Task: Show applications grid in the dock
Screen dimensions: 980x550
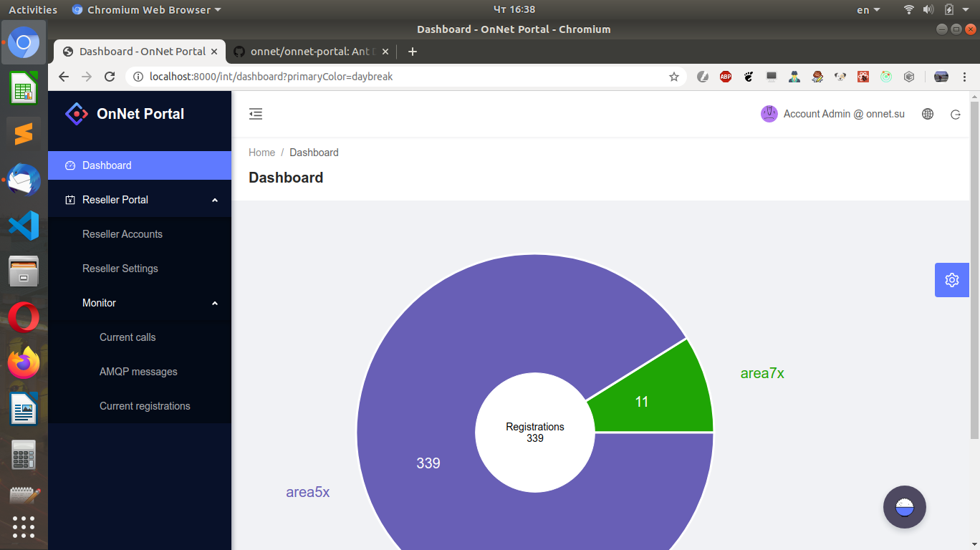Action: coord(24,526)
